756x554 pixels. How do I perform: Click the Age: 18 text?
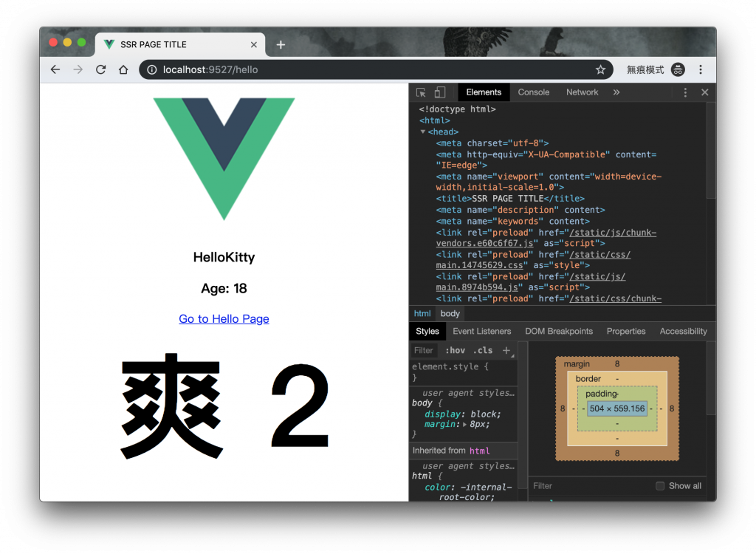[224, 289]
